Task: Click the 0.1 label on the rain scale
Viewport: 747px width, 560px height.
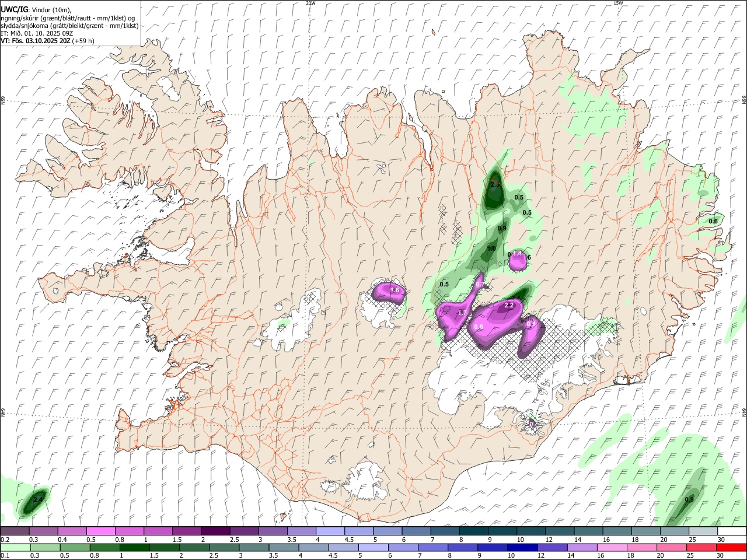Action: tap(5, 556)
